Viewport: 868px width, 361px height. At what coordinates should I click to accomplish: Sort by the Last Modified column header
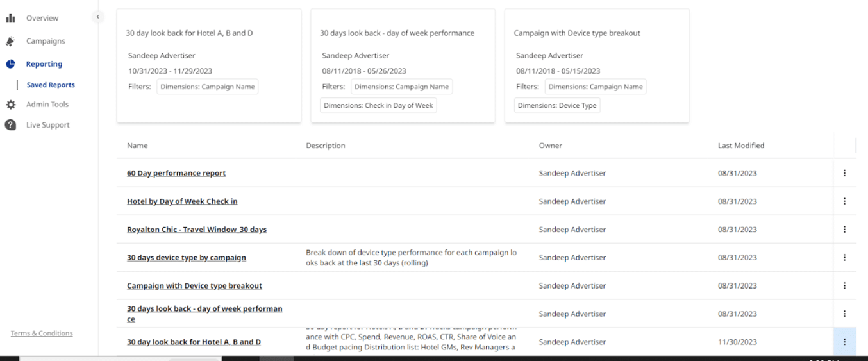pyautogui.click(x=741, y=146)
